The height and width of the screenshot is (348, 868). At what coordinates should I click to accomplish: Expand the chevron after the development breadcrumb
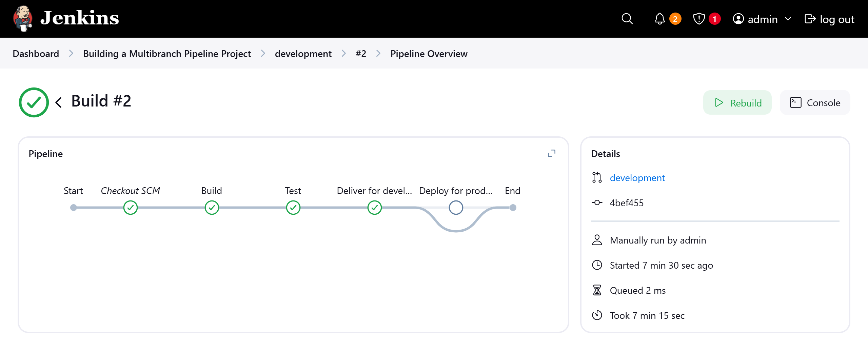point(344,54)
